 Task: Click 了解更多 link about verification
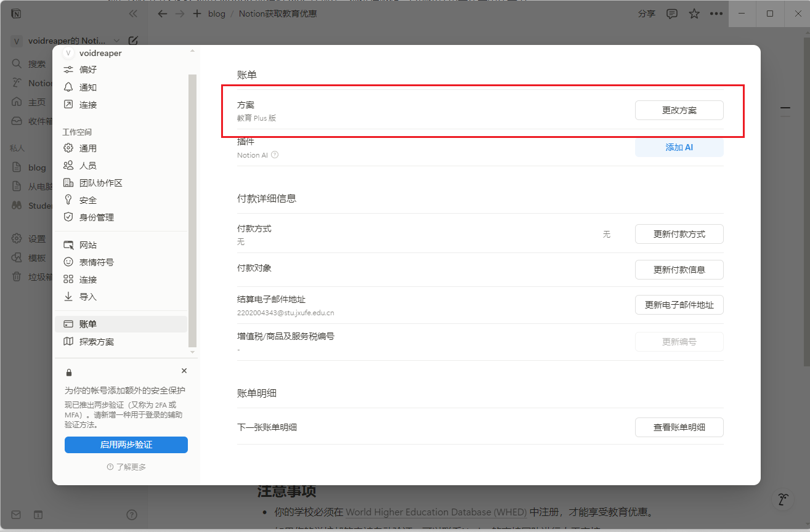click(126, 467)
